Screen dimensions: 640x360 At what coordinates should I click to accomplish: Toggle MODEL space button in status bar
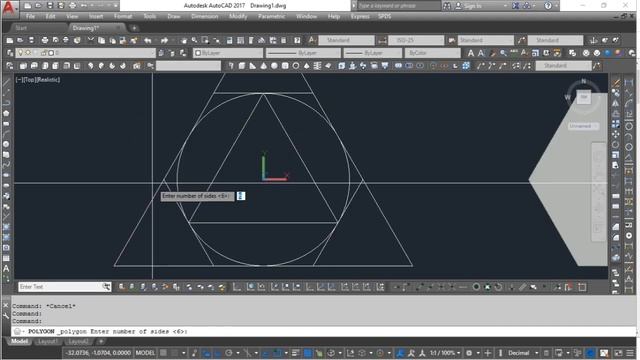tap(145, 353)
